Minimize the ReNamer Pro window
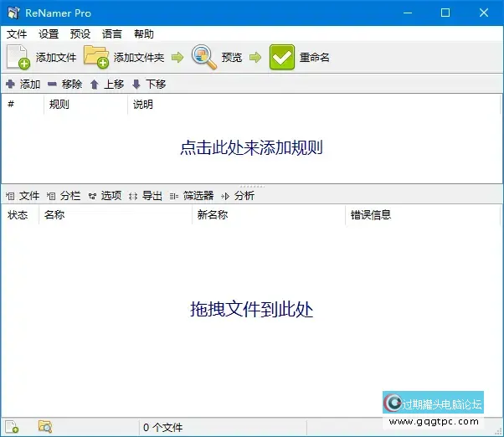This screenshot has width=504, height=437. coord(408,13)
